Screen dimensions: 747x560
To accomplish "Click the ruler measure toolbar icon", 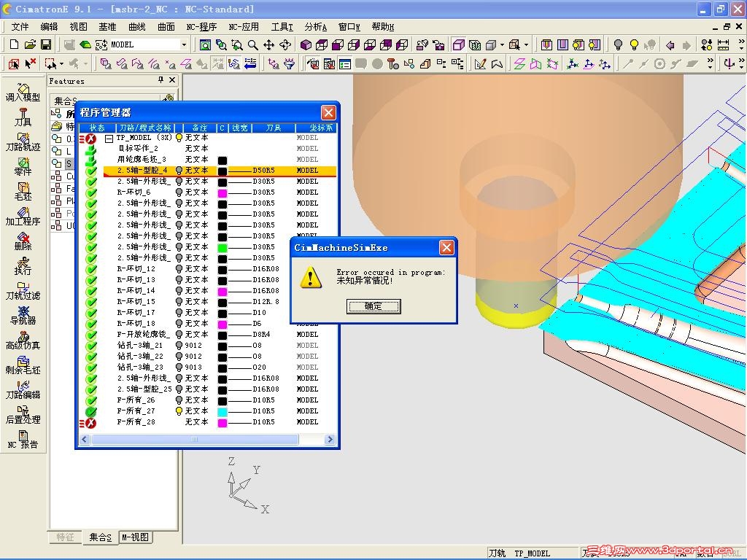I will pyautogui.click(x=723, y=44).
